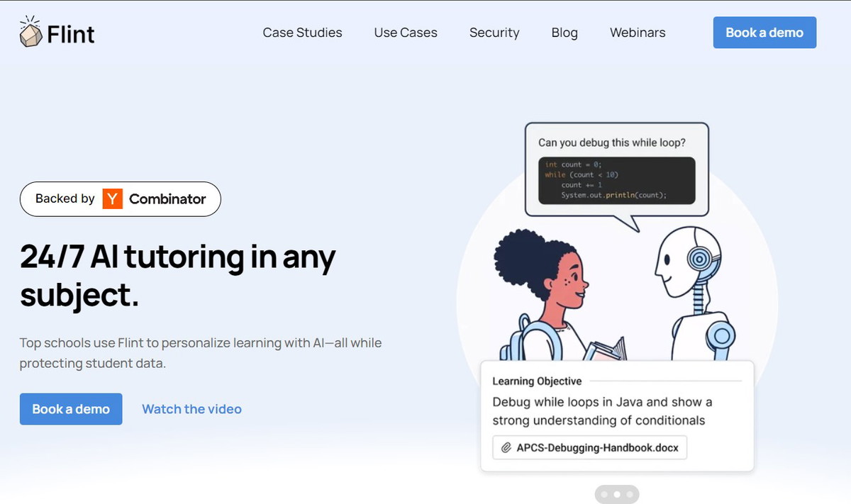
Task: Click the Flint rock logo icon
Action: 31,32
